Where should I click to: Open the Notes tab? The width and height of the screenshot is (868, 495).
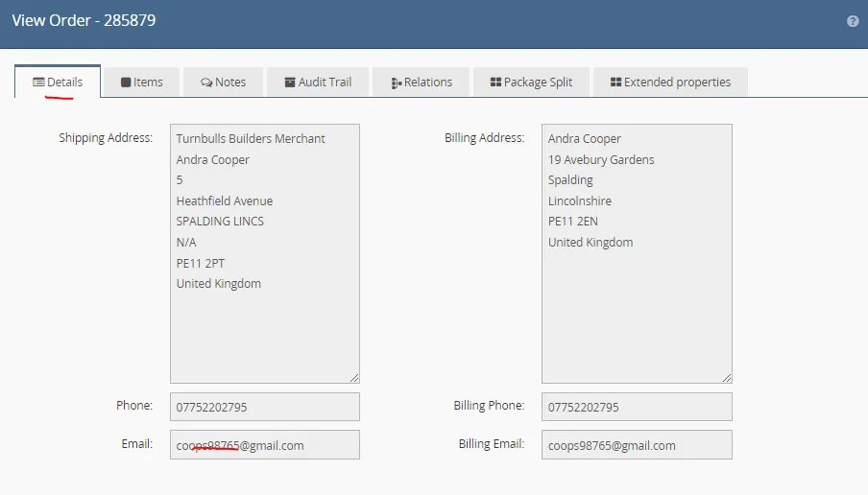coord(223,82)
